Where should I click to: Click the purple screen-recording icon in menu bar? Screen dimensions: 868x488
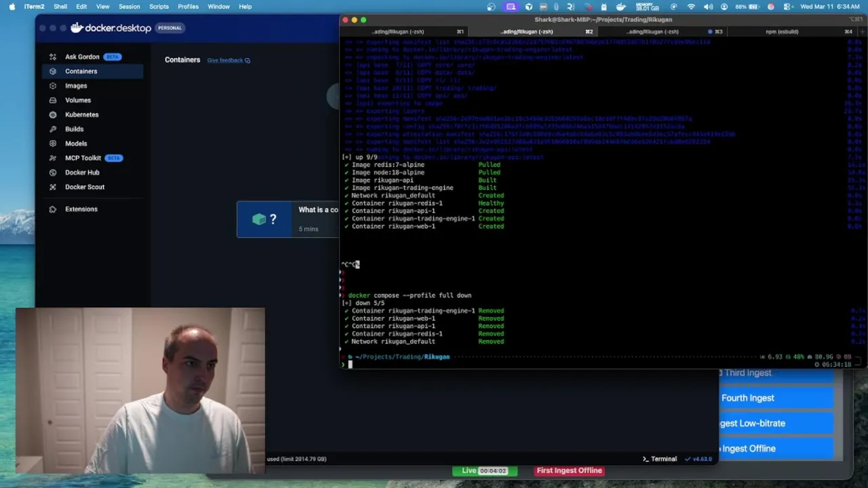511,7
